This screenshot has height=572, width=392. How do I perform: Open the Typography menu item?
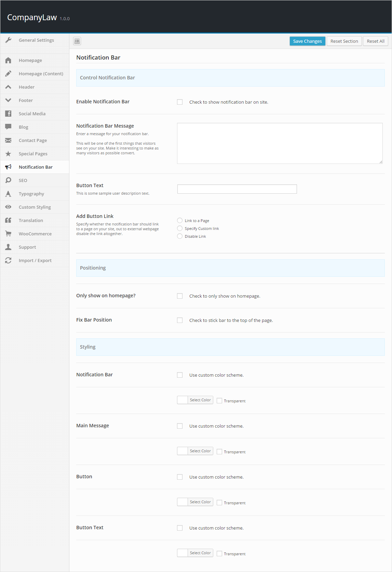[31, 194]
